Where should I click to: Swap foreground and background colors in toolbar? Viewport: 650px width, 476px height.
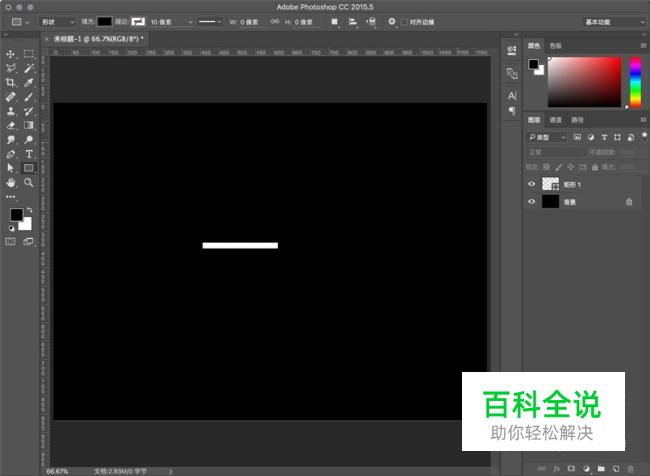coord(29,210)
